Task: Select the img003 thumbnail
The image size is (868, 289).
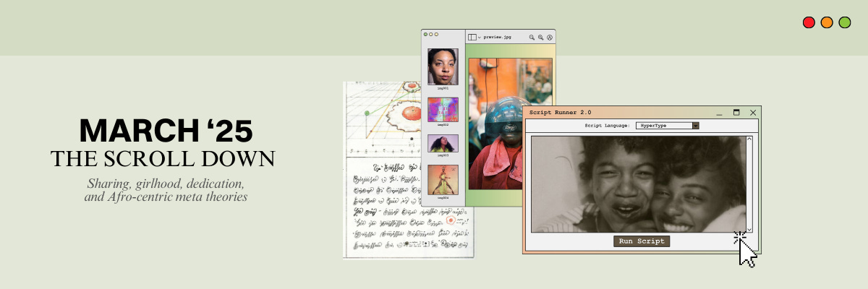Action: [x=443, y=143]
